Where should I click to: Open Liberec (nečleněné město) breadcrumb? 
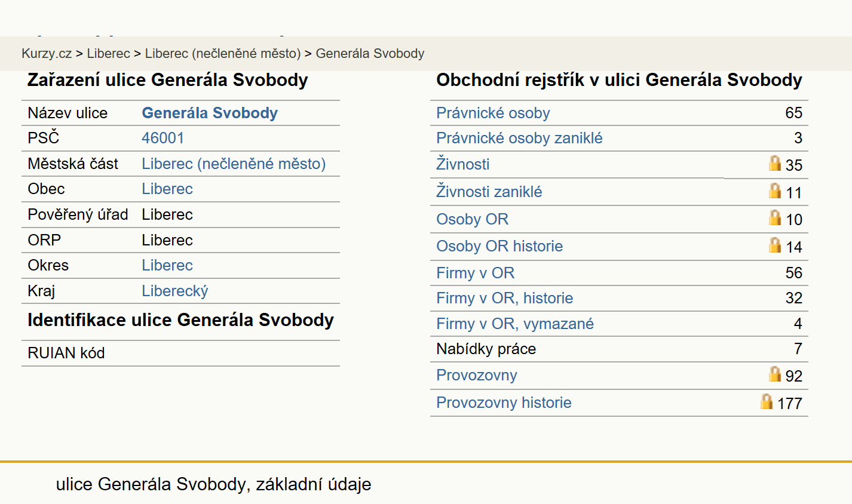coord(223,54)
